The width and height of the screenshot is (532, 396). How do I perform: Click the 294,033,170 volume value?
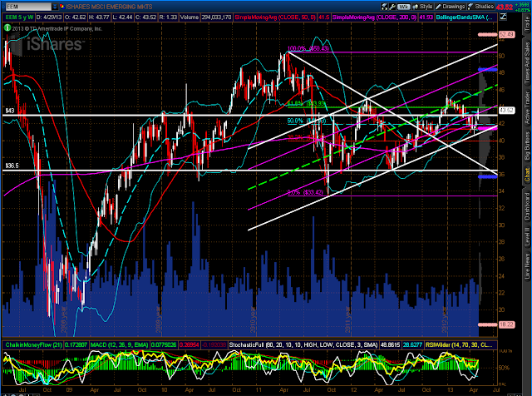[216, 17]
